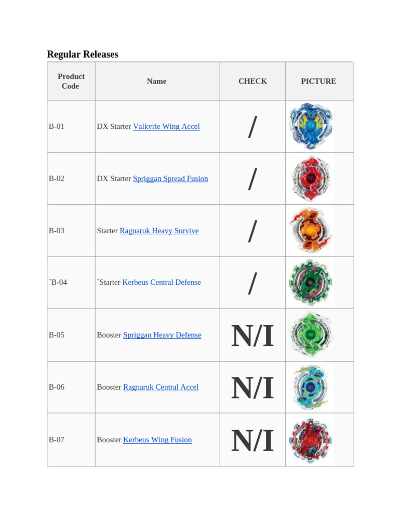Select the B-06 light blue Ragnaruk image
The height and width of the screenshot is (532, 399).
click(x=311, y=387)
